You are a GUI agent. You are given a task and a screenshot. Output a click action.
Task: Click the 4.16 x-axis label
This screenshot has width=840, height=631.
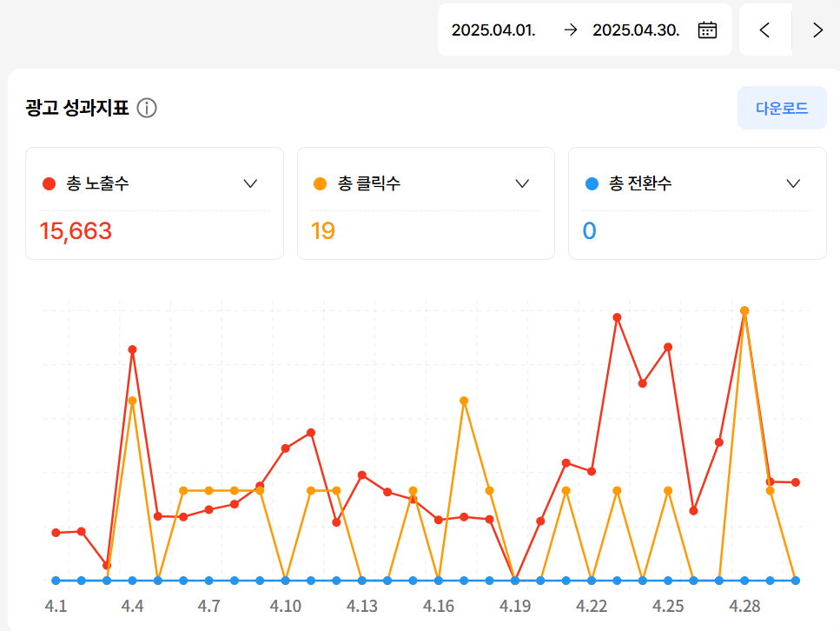[438, 607]
